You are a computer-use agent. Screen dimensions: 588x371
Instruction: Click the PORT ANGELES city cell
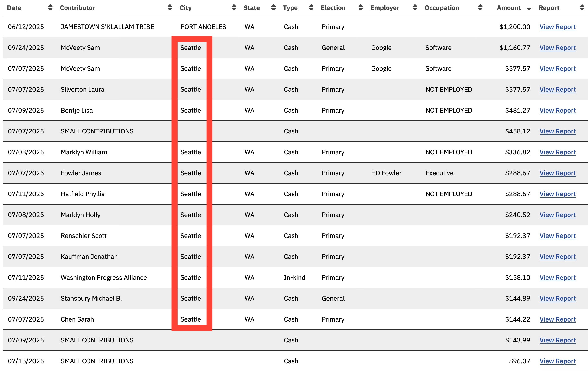pyautogui.click(x=203, y=27)
